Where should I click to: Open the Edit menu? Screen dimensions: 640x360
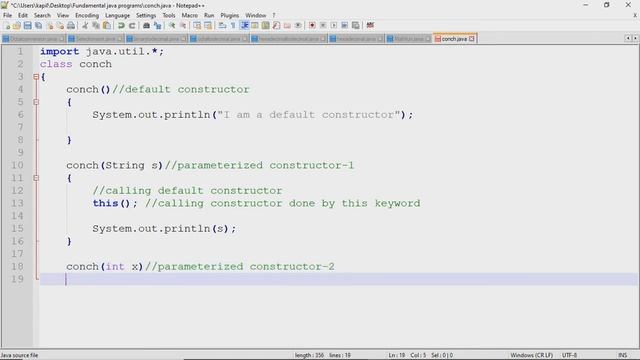pos(23,15)
